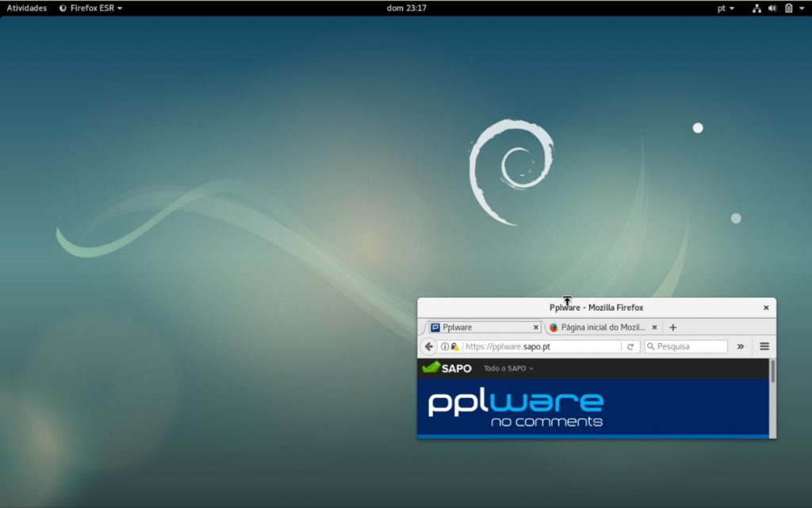This screenshot has width=812, height=508.
Task: Click the battery indicator in the top bar
Action: tap(789, 8)
